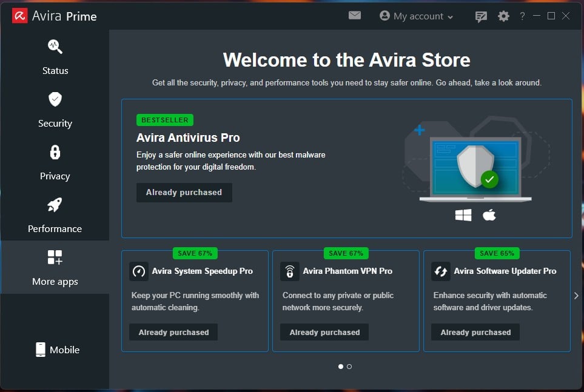Close the Avira Prime window

(x=566, y=16)
